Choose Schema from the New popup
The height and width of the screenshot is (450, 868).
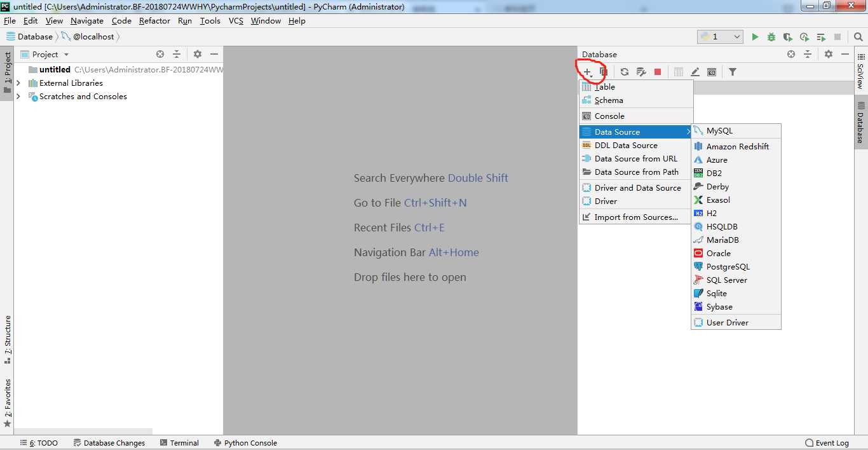(636, 100)
